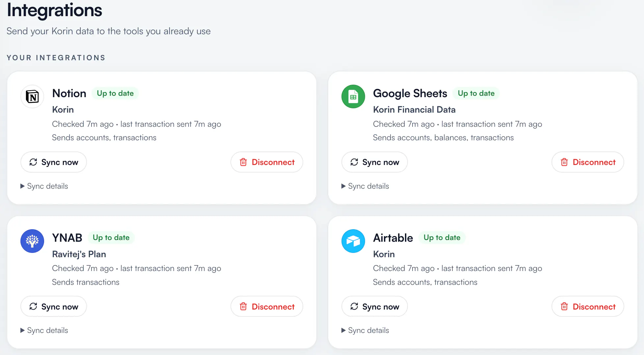This screenshot has width=644, height=355.
Task: Disconnect the Notion integration
Action: [267, 162]
